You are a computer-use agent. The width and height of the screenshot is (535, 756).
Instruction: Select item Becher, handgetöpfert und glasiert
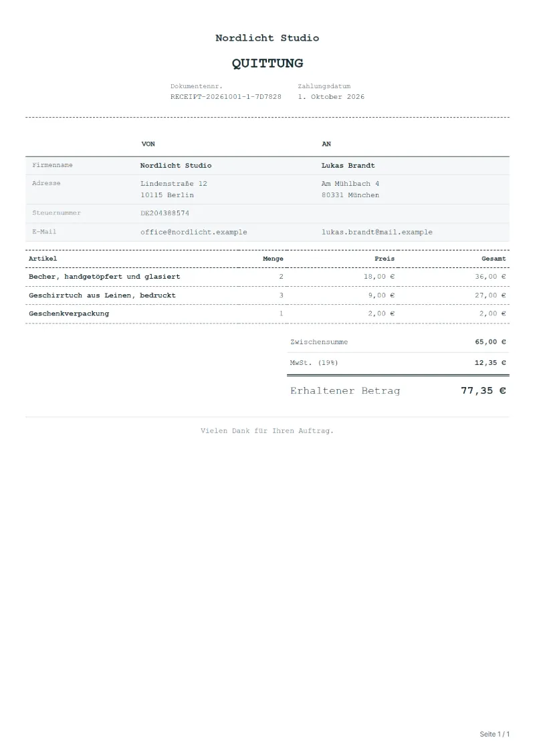coord(105,277)
